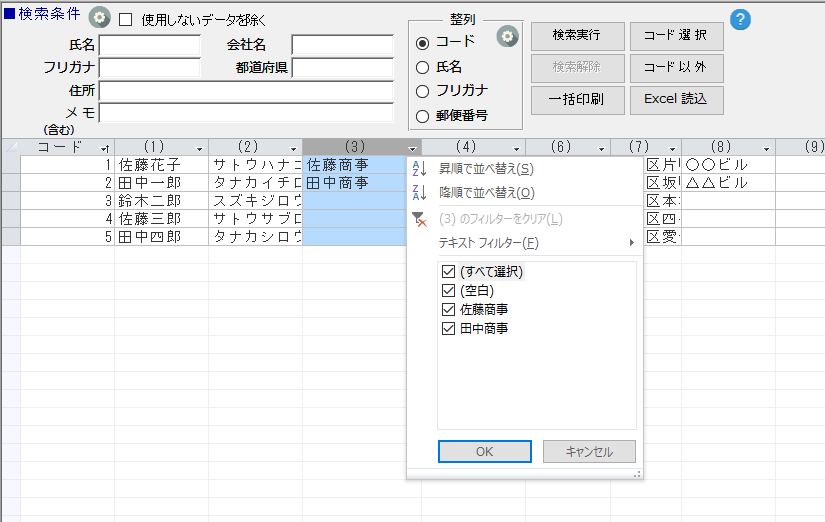Click the grid's top-left select-all corner

(10, 147)
